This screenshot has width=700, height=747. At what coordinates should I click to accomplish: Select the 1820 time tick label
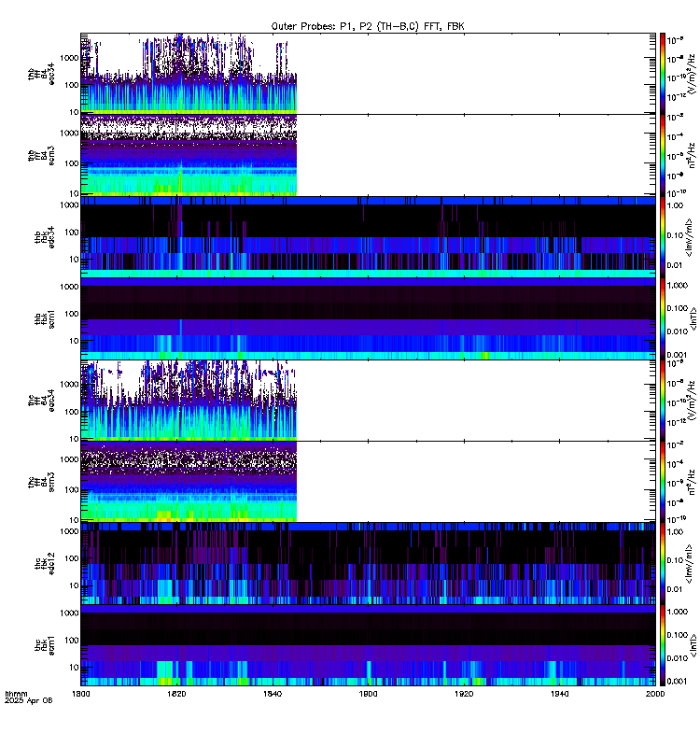click(176, 694)
